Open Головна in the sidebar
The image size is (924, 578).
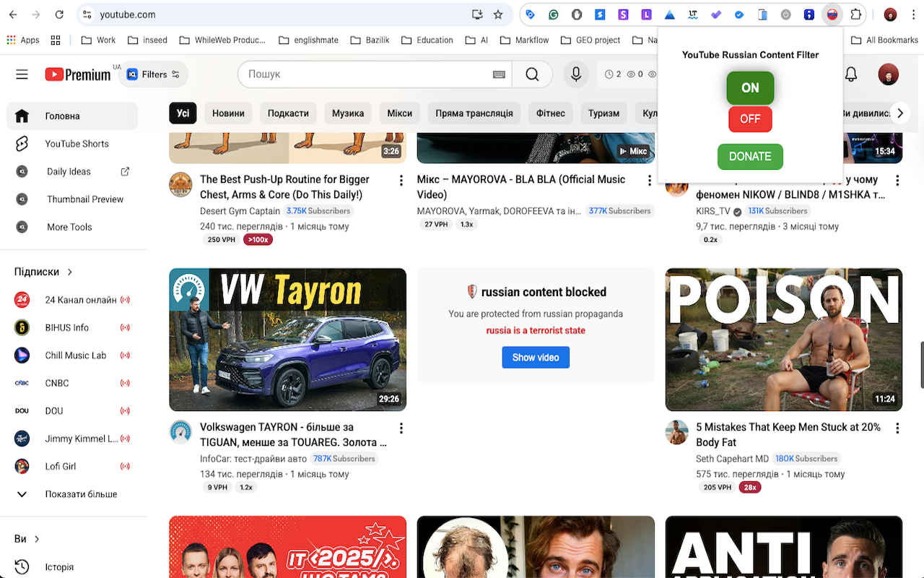click(x=72, y=116)
